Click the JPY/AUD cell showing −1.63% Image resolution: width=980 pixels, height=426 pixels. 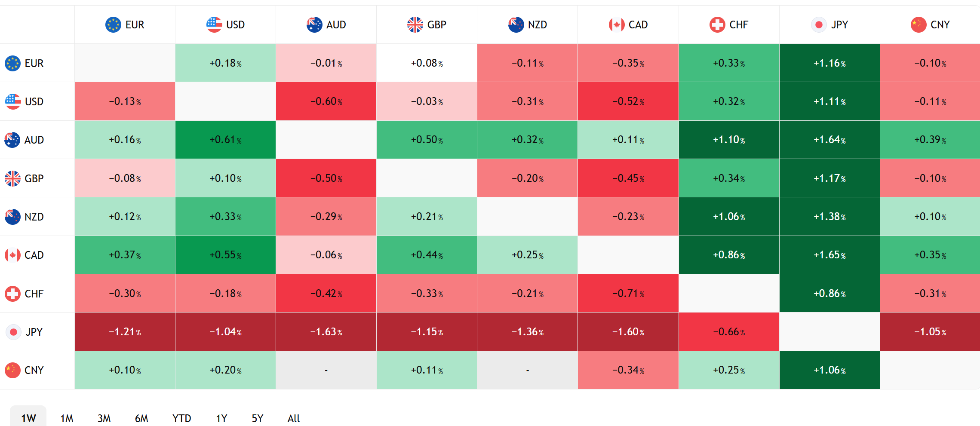click(326, 332)
